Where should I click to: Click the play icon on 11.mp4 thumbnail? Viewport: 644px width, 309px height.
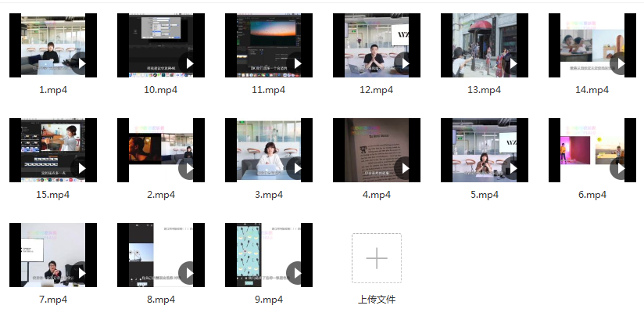tap(297, 63)
